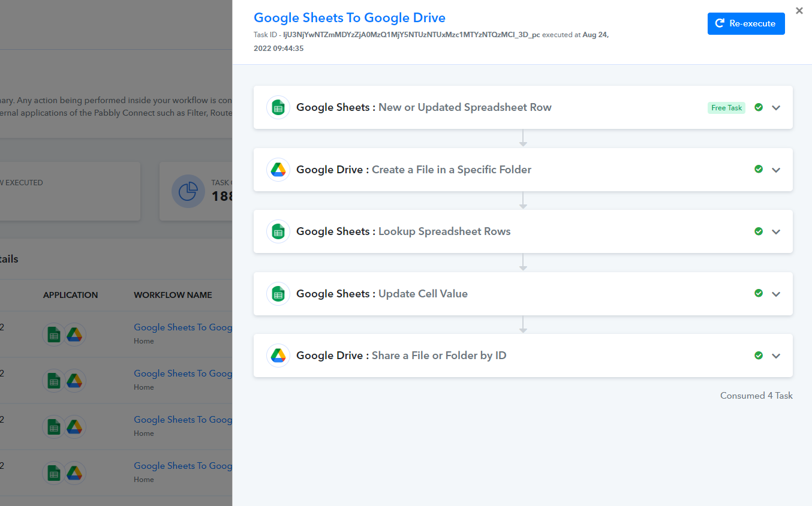
Task: Open fourth workflow name link in background table
Action: tap(183, 466)
